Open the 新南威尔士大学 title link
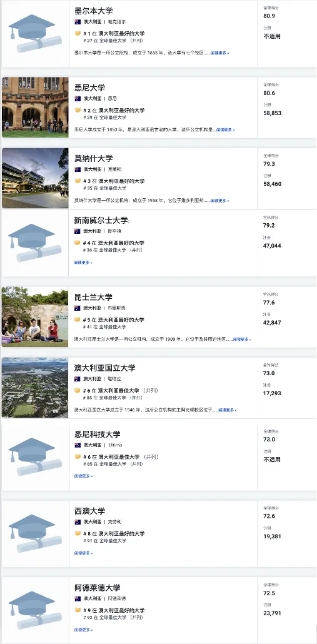Screen dimensions: 317x644 pyautogui.click(x=101, y=220)
